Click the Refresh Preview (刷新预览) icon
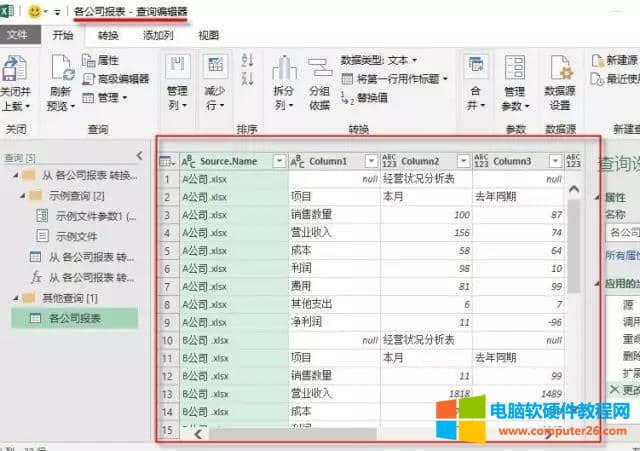The width and height of the screenshot is (640, 451). 62,68
